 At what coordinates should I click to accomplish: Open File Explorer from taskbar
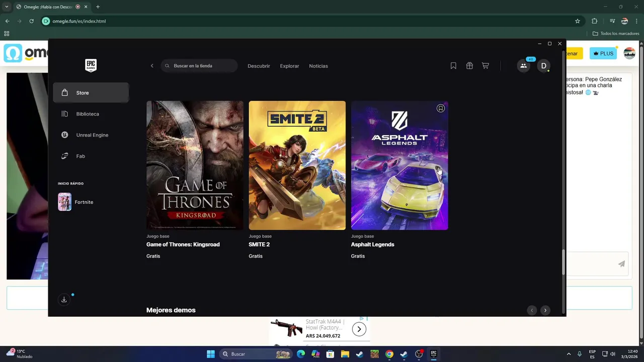[x=345, y=354]
